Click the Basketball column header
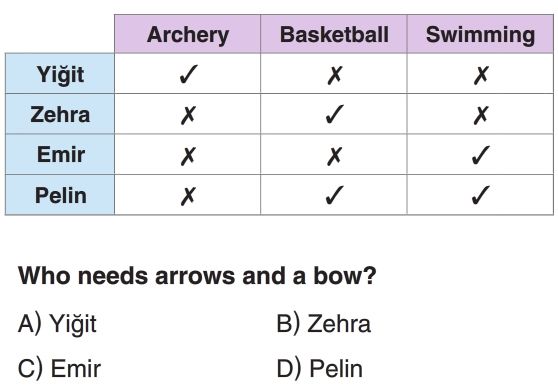Image resolution: width=558 pixels, height=390 pixels. point(334,34)
